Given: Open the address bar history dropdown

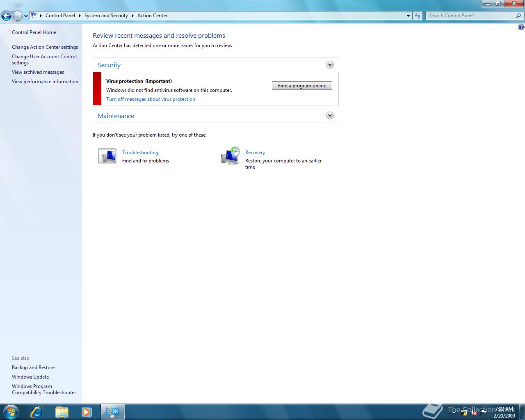Looking at the screenshot, I should tap(408, 16).
